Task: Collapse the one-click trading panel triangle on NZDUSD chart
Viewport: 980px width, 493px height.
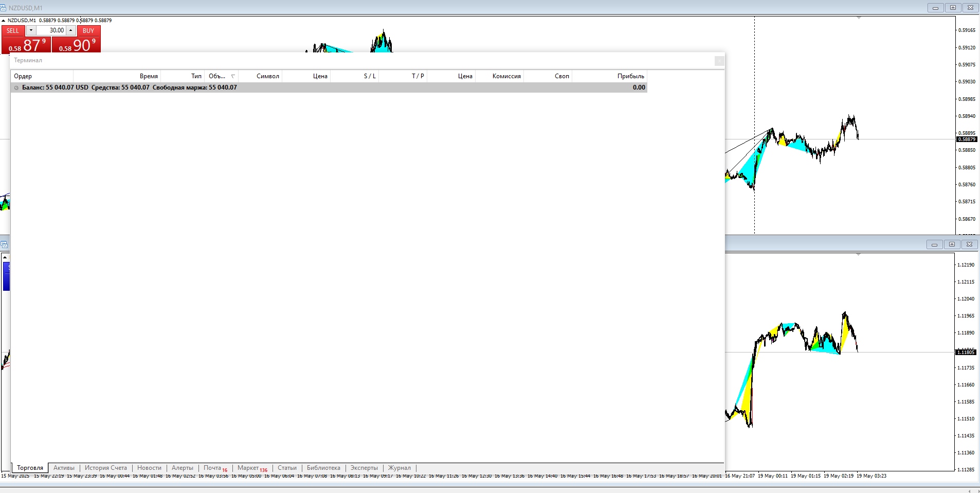Action: (4, 21)
